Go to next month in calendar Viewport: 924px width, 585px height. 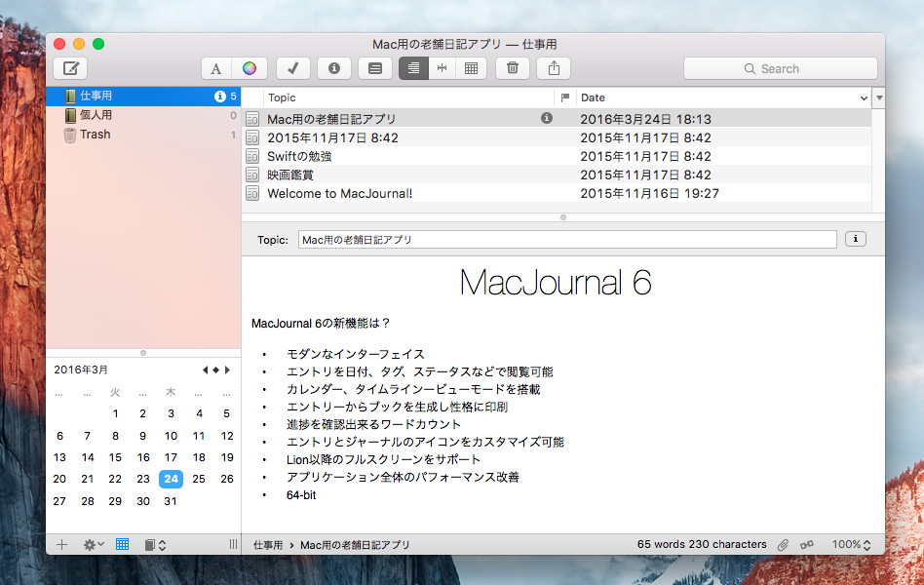227,370
